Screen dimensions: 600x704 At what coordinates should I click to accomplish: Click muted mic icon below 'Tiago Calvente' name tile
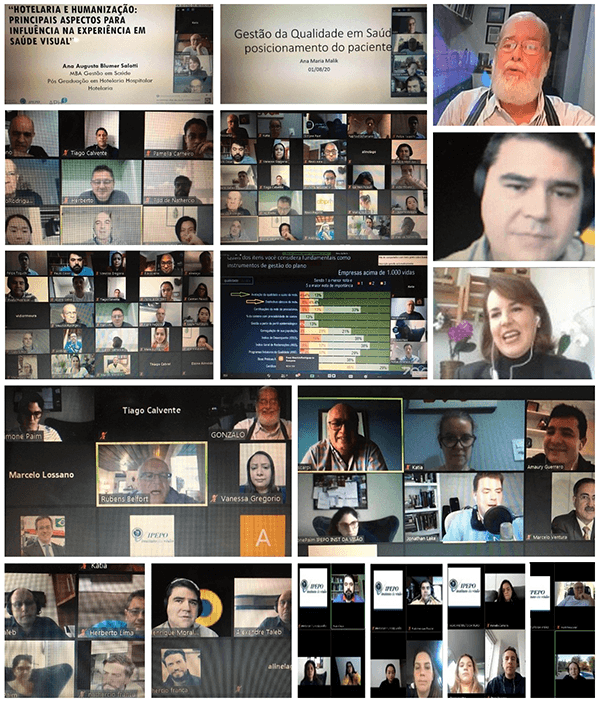104,435
